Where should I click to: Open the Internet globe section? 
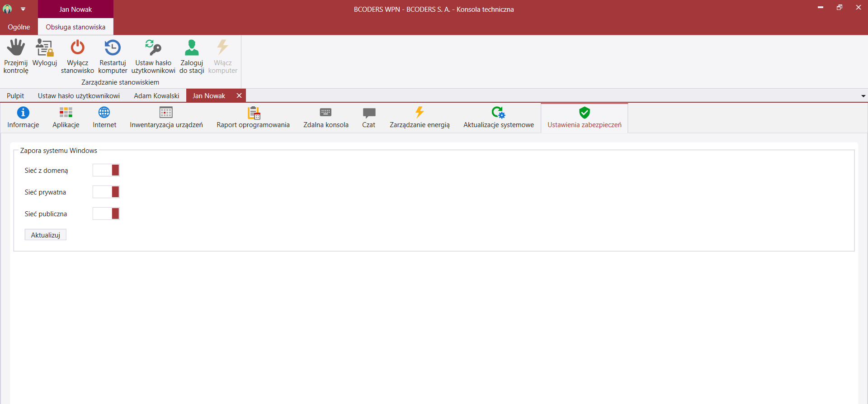(104, 118)
